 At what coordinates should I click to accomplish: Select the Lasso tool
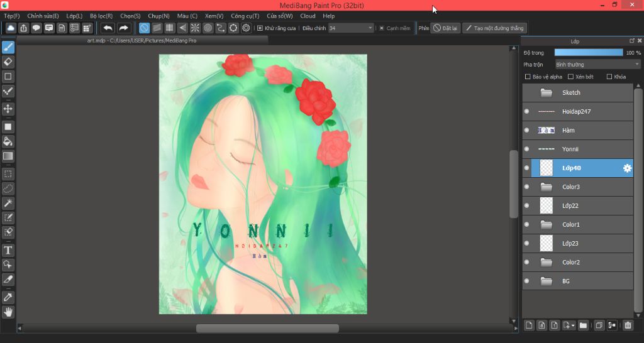tap(8, 188)
